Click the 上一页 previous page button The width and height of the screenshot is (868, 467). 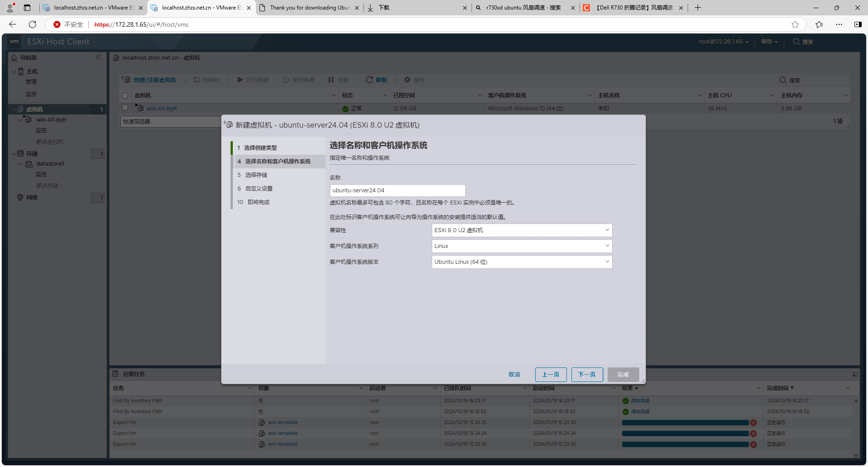(x=551, y=375)
